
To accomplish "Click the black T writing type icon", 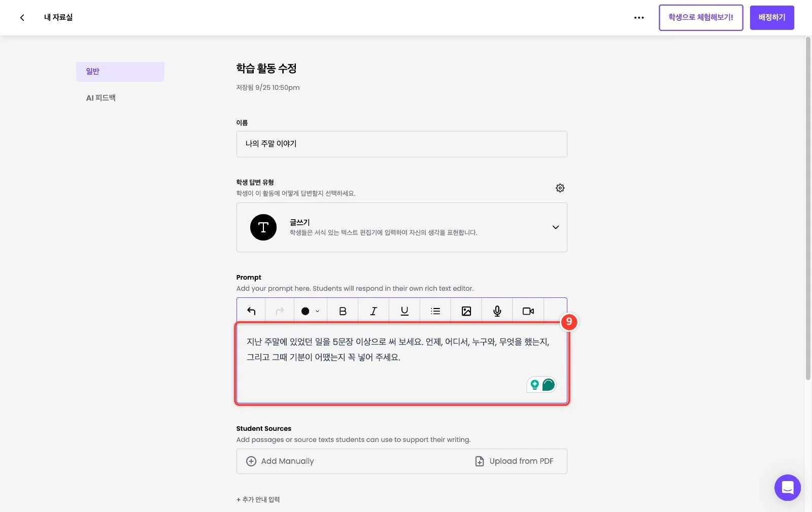I will pyautogui.click(x=263, y=227).
